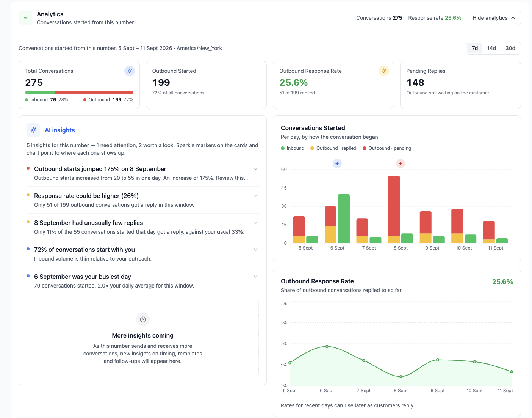The height and width of the screenshot is (418, 532).
Task: Toggle Outbound · replied series in chart legend
Action: (333, 148)
